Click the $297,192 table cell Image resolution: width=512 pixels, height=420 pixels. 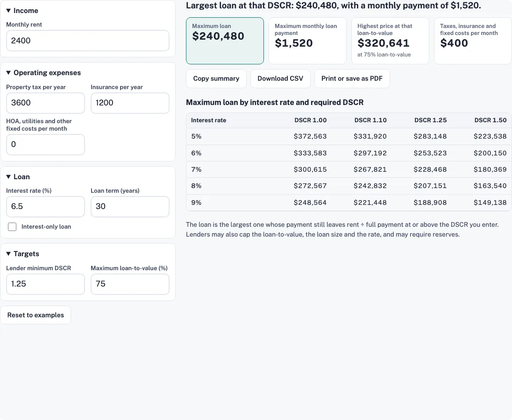click(370, 153)
